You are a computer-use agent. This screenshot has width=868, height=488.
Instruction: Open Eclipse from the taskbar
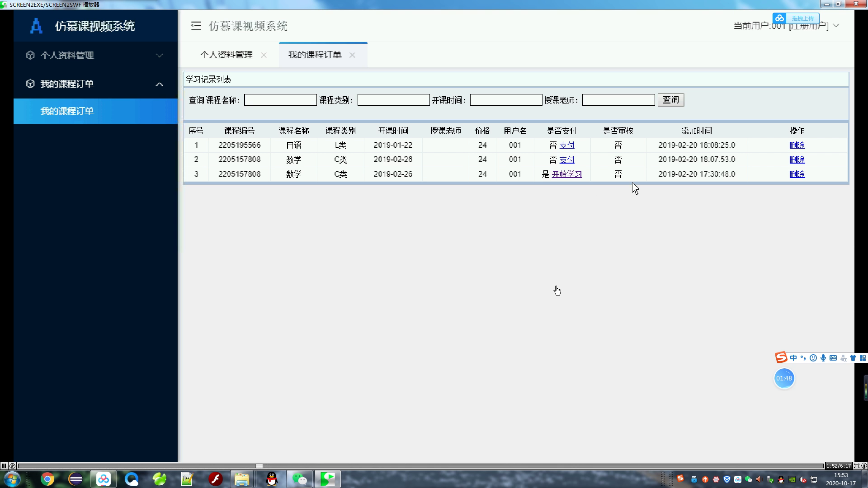[x=75, y=479]
